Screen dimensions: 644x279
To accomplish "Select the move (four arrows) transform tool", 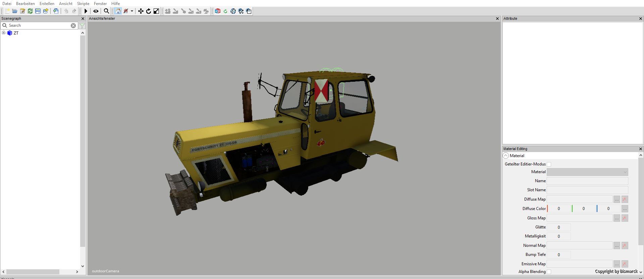I will (141, 11).
